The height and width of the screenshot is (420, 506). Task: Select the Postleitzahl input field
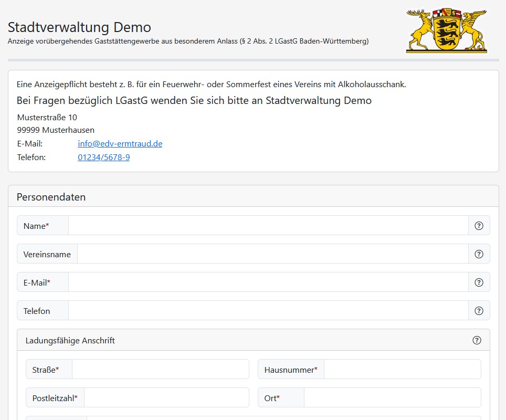(x=166, y=398)
